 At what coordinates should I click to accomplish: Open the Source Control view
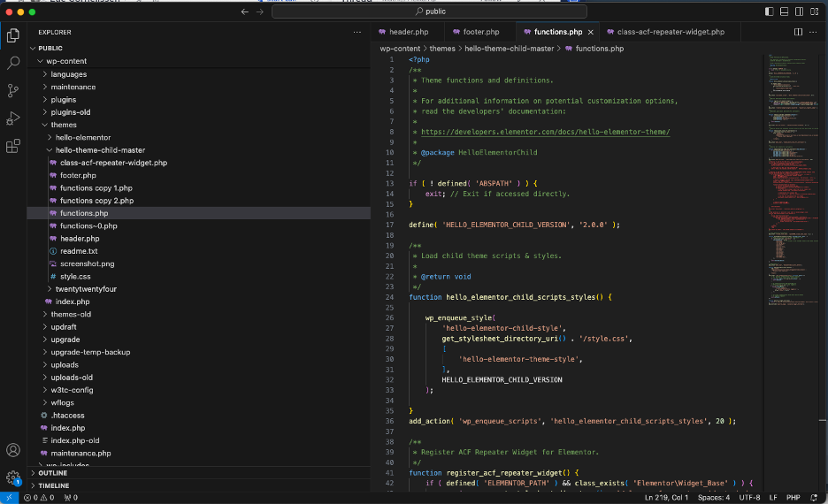[x=13, y=91]
